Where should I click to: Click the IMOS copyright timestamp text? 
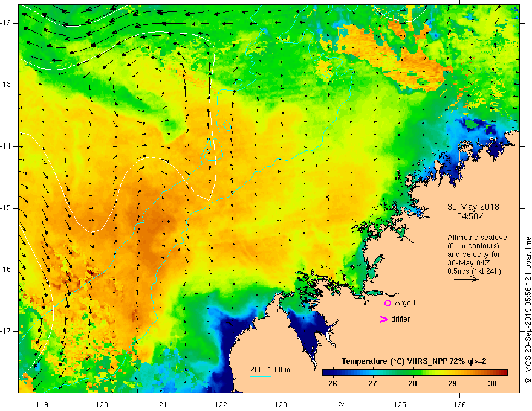tap(528, 310)
